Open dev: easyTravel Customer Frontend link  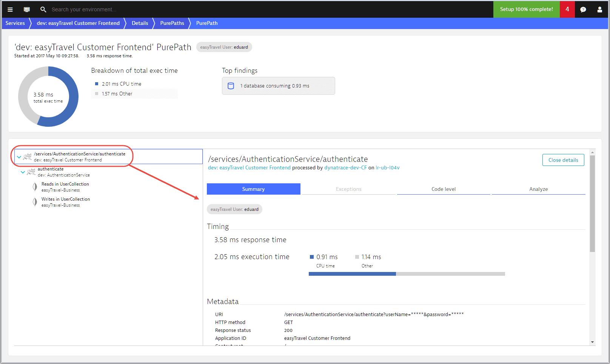pyautogui.click(x=249, y=168)
